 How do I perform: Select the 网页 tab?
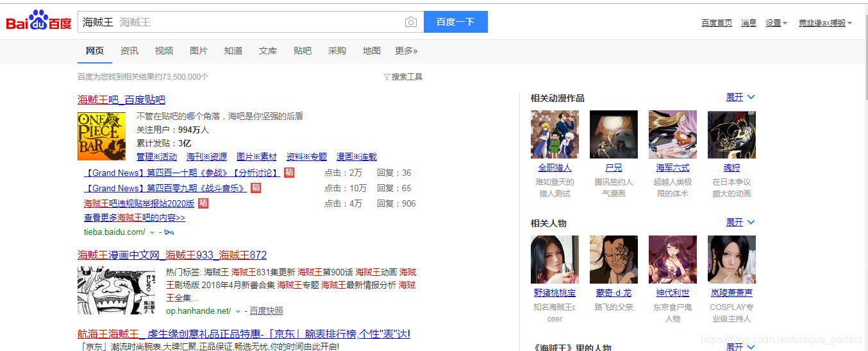pos(95,51)
